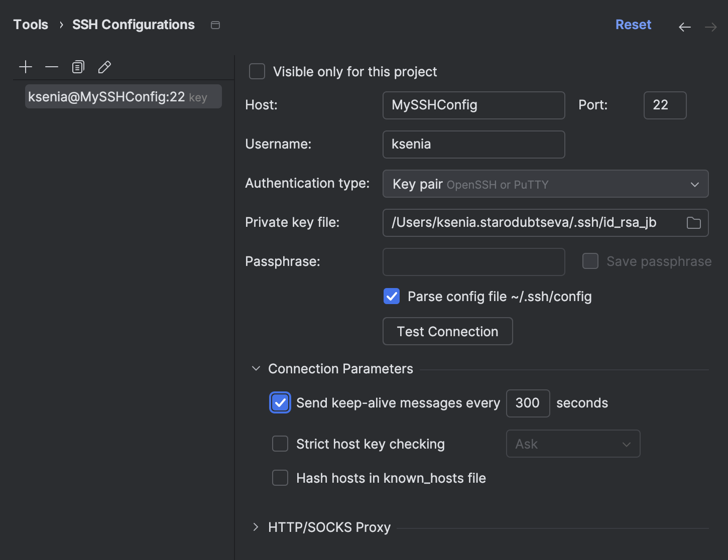Viewport: 728px width, 560px height.
Task: Open Tools in the breadcrumb path
Action: (30, 24)
